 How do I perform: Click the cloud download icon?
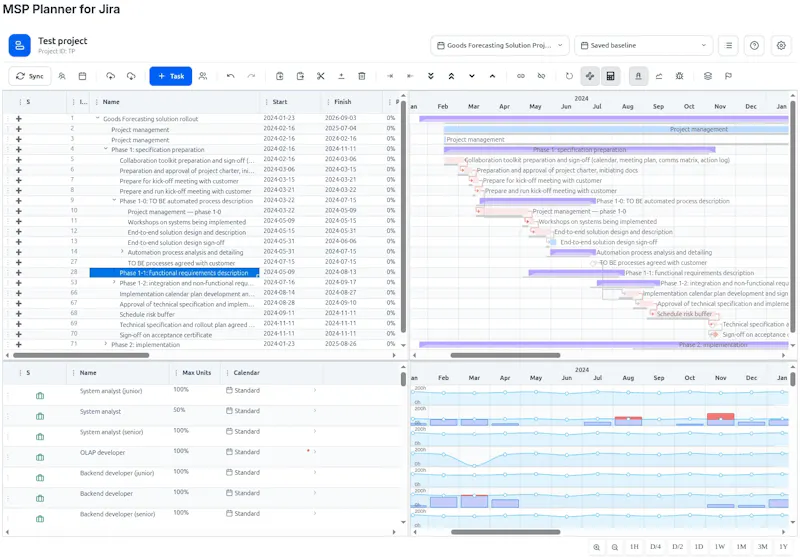(x=131, y=76)
